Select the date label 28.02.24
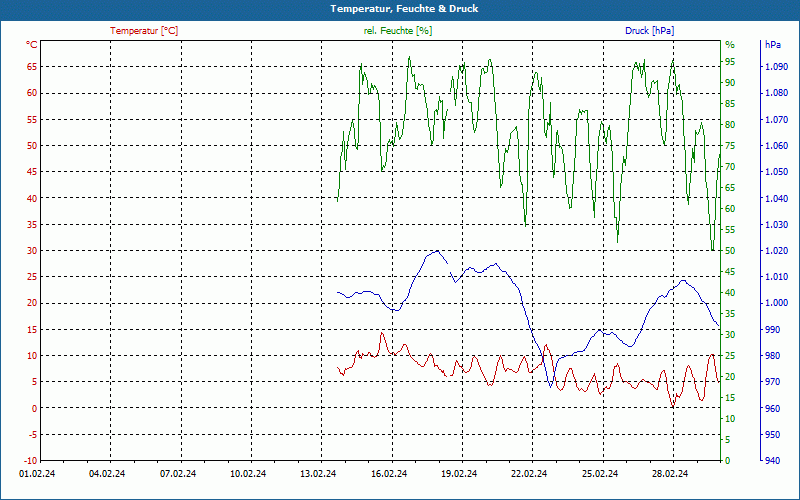Screen dimensions: 800x500 670,474
